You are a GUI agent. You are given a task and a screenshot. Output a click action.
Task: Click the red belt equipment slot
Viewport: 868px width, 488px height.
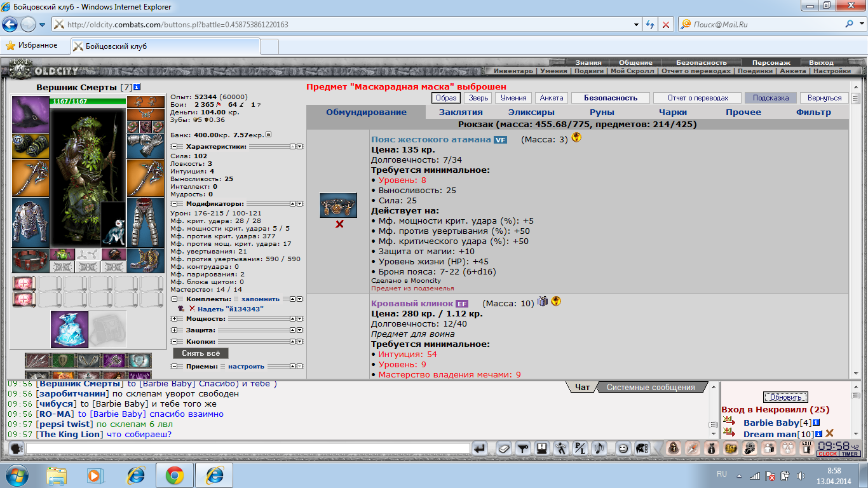tap(31, 261)
